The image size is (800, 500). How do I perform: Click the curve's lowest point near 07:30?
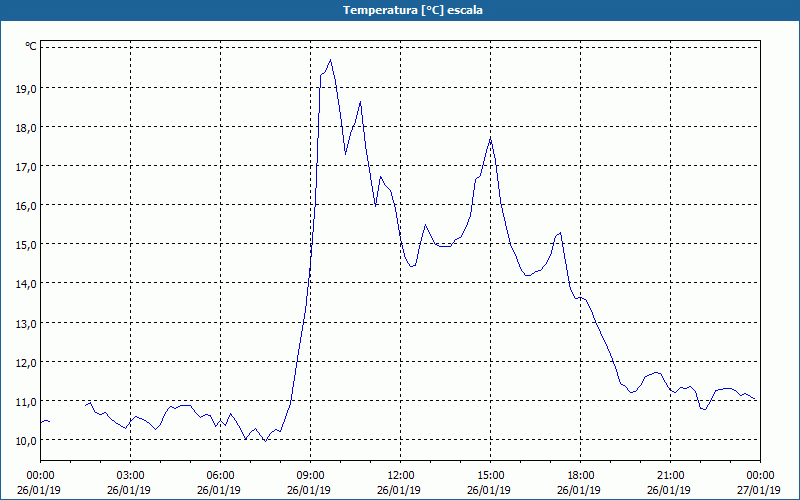click(x=265, y=441)
